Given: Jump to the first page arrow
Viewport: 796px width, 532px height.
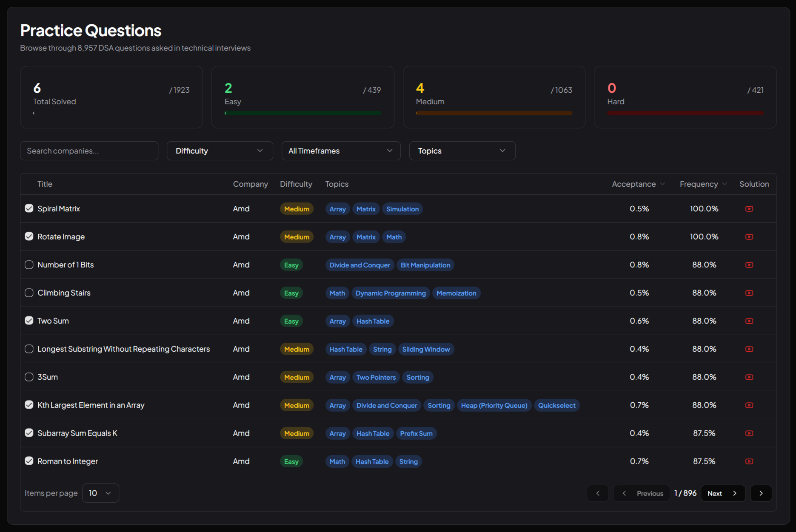Looking at the screenshot, I should coord(597,493).
